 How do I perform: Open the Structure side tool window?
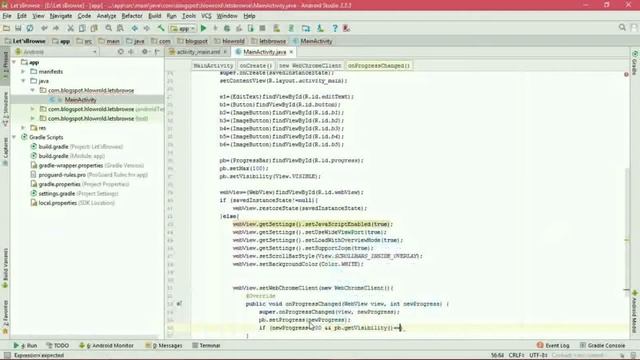pos(5,109)
